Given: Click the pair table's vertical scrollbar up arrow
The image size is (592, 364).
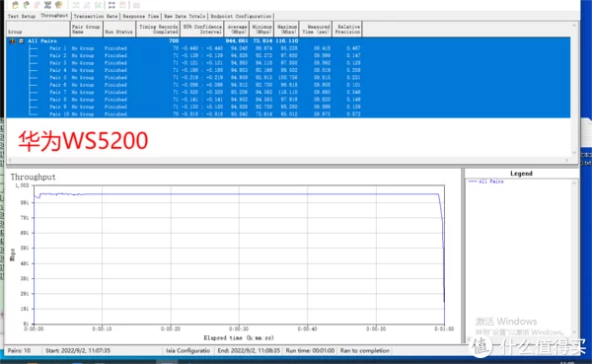Looking at the screenshot, I should pos(574,25).
